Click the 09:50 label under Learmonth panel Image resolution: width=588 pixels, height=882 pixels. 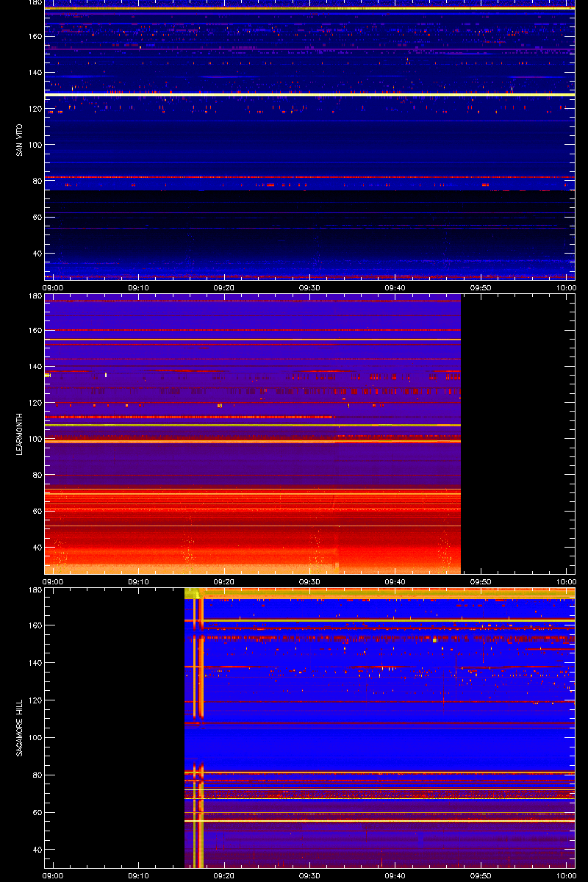481,581
